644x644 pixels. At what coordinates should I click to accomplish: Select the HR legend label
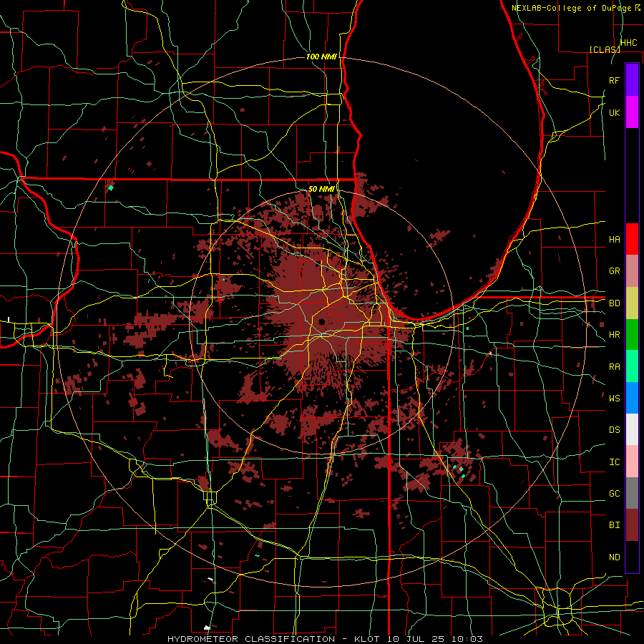(x=614, y=335)
